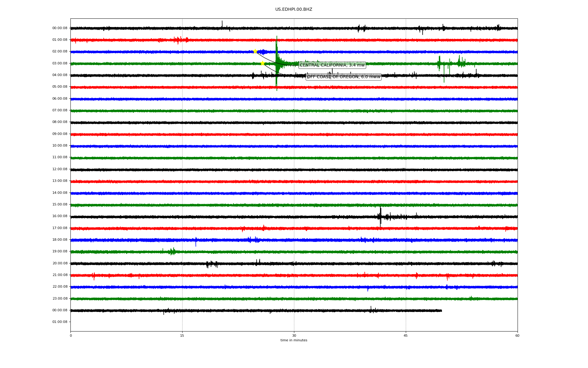This screenshot has height=368, width=588.
Task: Click the green burst on 19:00:08 trace
Action: [172, 252]
